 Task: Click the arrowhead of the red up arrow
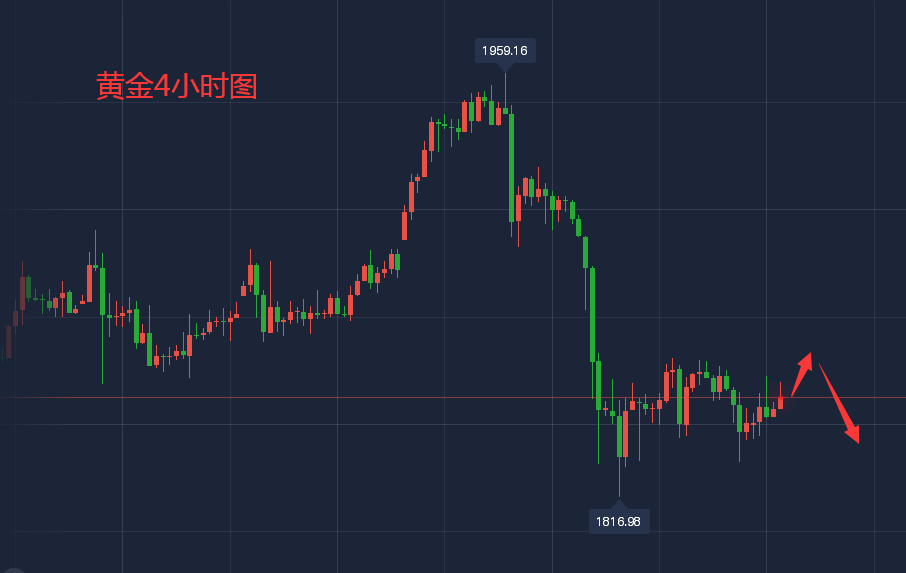pyautogui.click(x=806, y=357)
